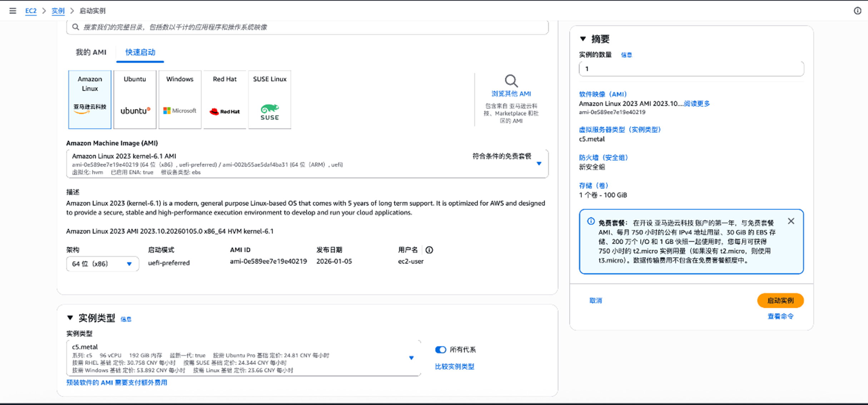This screenshot has width=868, height=405.
Task: Collapse the 摘要 summary section
Action: click(583, 39)
